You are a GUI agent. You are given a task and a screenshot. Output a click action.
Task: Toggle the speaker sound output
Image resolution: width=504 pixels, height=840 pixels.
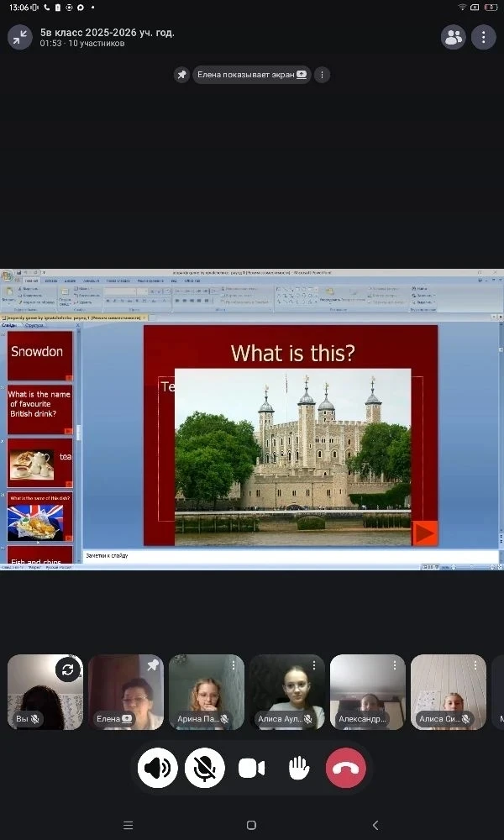[x=157, y=768]
